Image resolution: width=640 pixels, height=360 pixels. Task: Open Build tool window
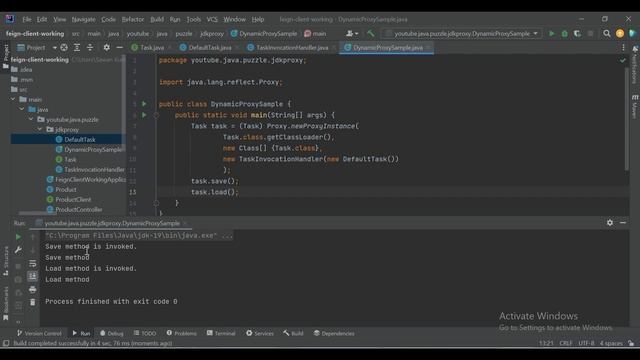293,333
